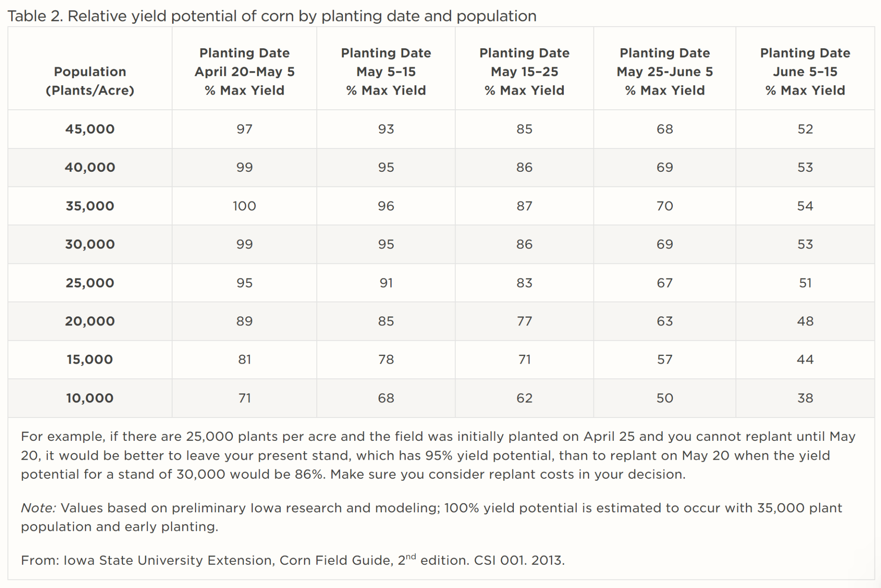Click the Planting Date June 5–15 header

(x=805, y=71)
